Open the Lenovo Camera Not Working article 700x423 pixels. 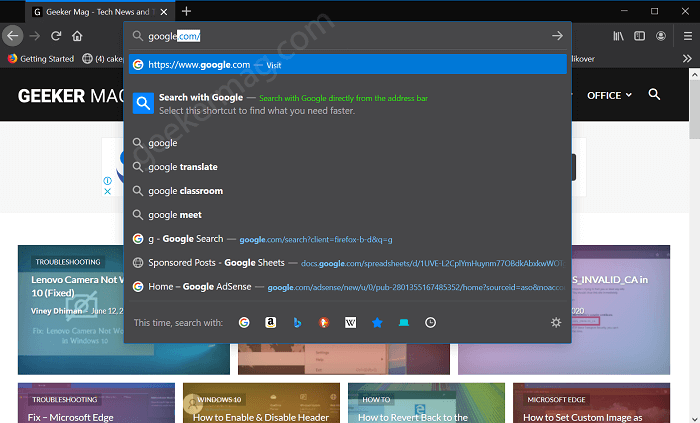tap(77, 286)
